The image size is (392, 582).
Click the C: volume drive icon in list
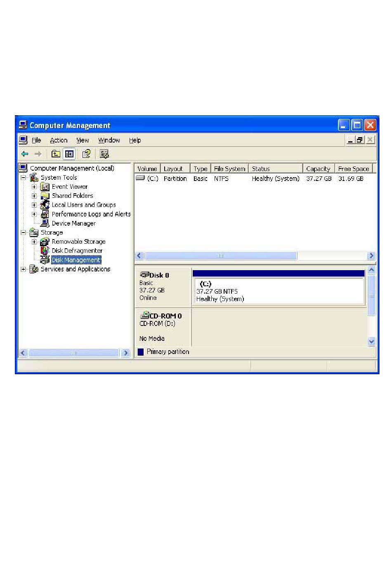tap(140, 178)
